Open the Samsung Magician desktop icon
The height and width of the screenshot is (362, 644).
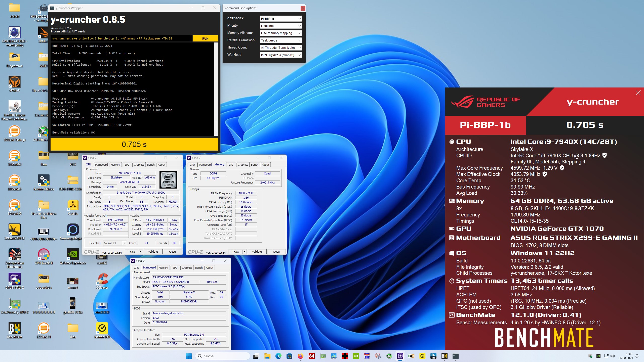tap(71, 232)
